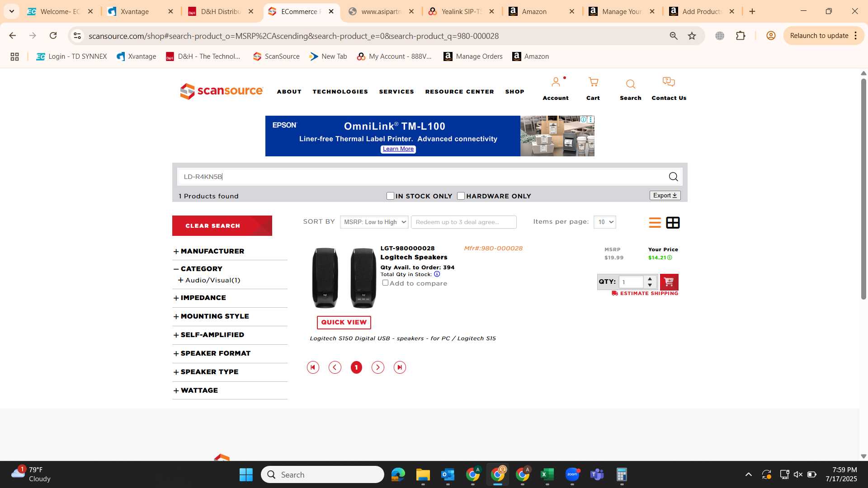Switch to list view layout
The height and width of the screenshot is (488, 868).
click(x=655, y=222)
